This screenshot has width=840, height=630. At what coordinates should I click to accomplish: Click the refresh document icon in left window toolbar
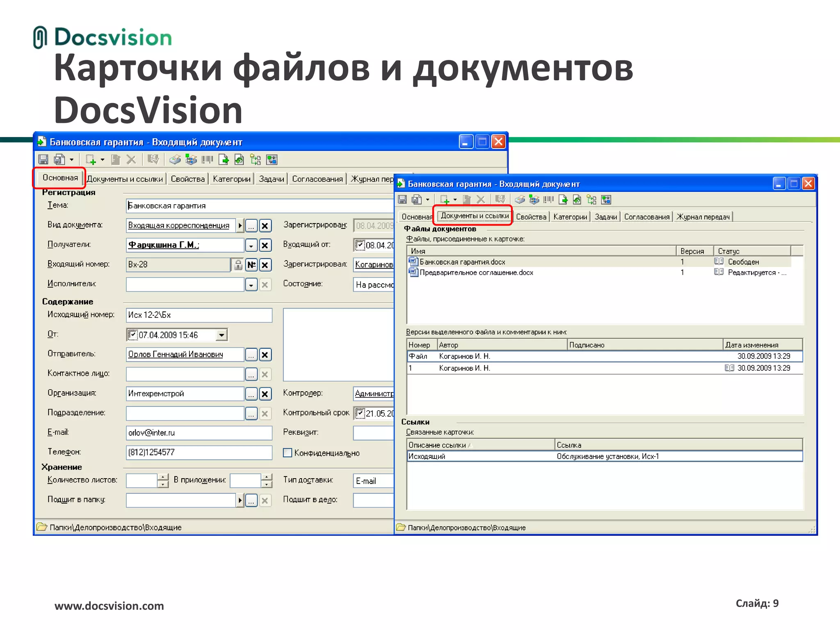pyautogui.click(x=239, y=159)
